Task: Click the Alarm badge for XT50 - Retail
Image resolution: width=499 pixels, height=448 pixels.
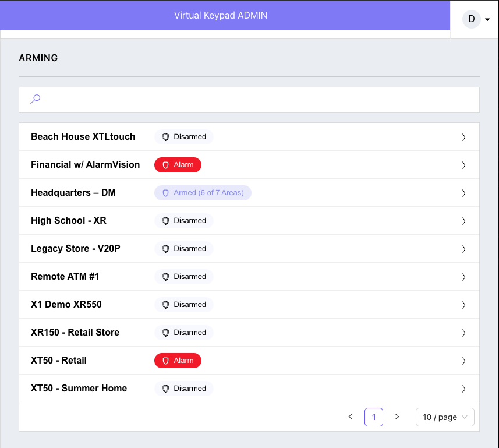Action: [x=178, y=361]
